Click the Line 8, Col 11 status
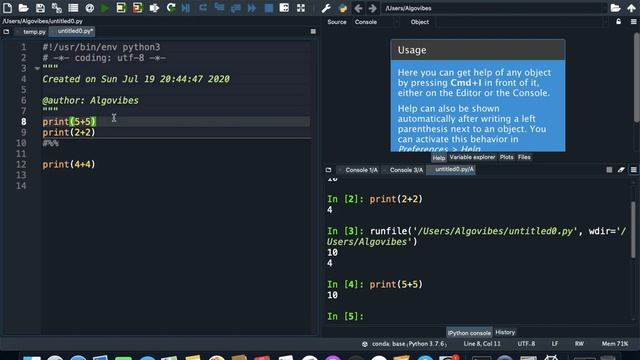Image resolution: width=640 pixels, height=360 pixels. (x=482, y=344)
